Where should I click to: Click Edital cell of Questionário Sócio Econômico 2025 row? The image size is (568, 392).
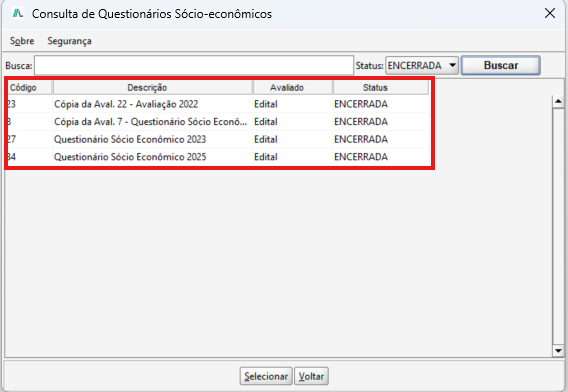pos(293,157)
